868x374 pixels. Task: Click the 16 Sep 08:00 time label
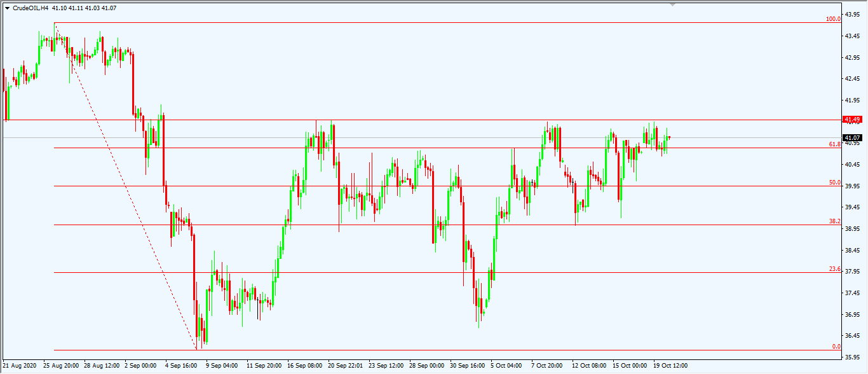pyautogui.click(x=306, y=366)
